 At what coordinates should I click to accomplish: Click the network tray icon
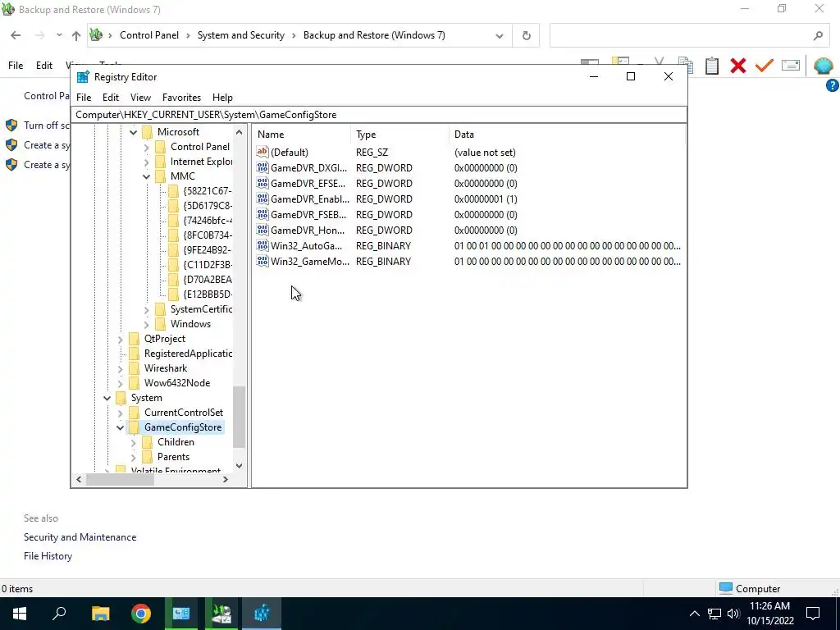714,614
